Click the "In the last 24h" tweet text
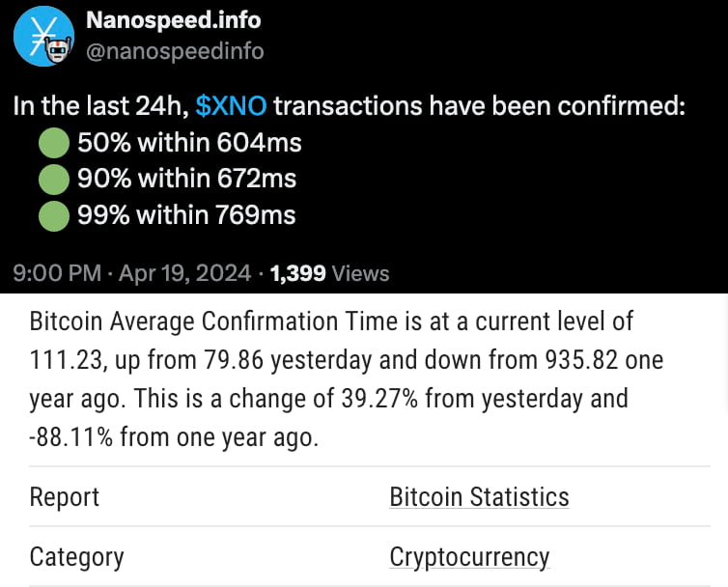This screenshot has width=728, height=587. [x=97, y=107]
